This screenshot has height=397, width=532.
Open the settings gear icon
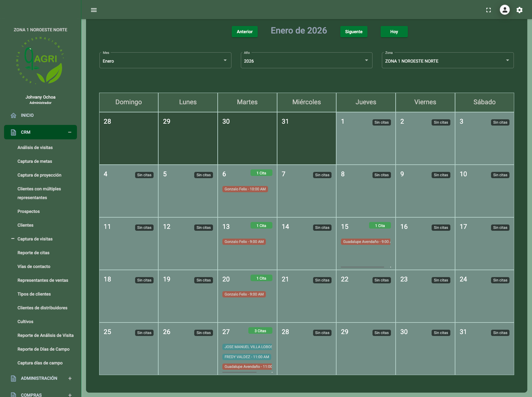[x=519, y=10]
